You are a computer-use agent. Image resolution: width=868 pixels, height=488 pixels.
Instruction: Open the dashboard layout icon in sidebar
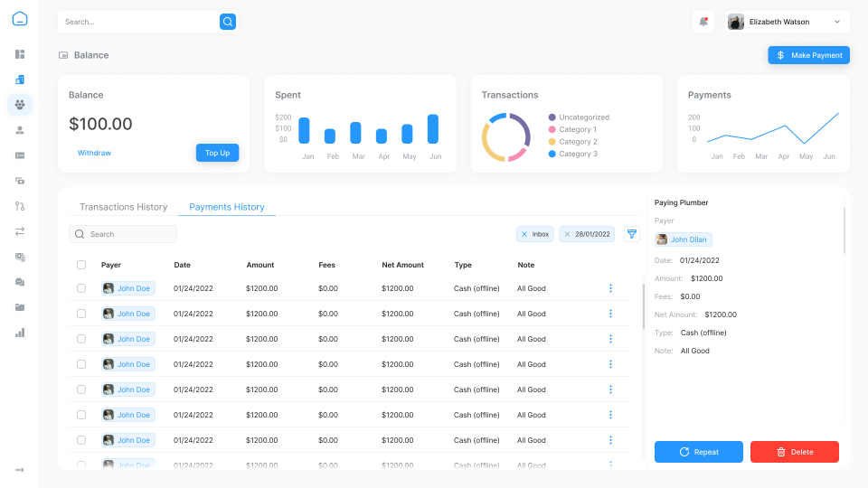click(20, 54)
